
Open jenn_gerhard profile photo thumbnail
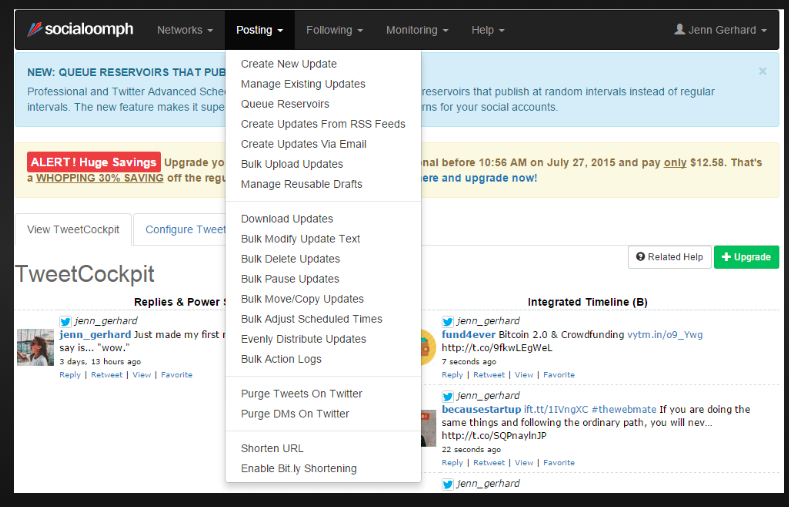pyautogui.click(x=35, y=347)
